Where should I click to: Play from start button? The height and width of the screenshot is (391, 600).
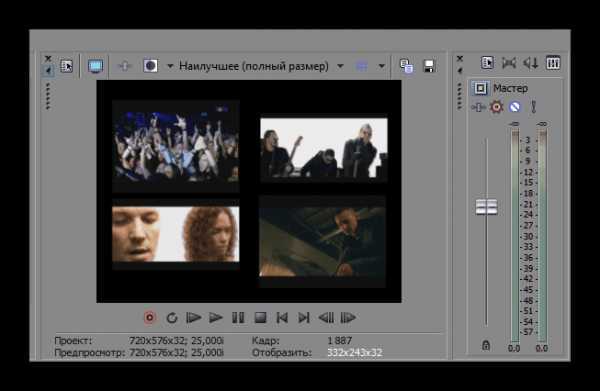pos(194,318)
